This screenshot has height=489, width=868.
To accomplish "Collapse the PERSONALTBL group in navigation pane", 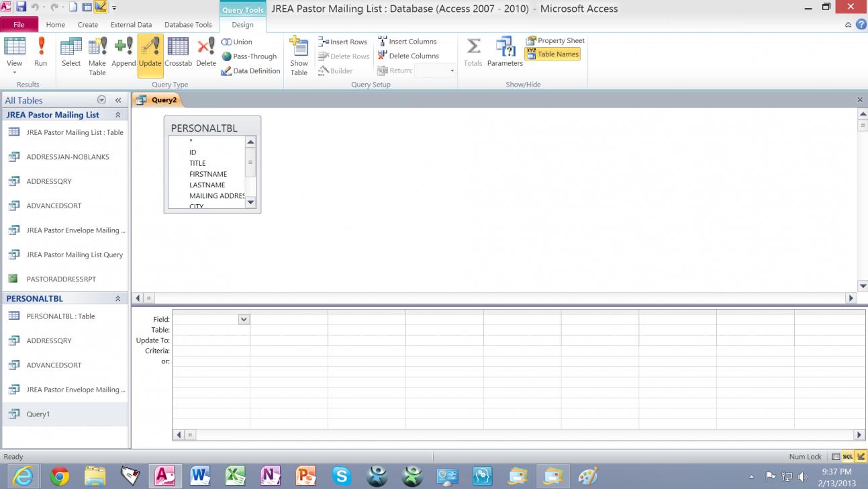I will (x=118, y=299).
